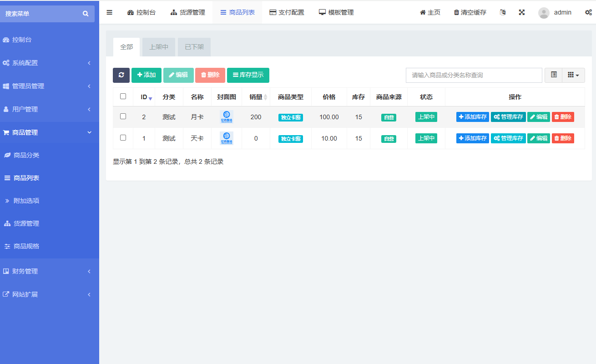596x364 pixels.
Task: Switch to the 已下架 tab
Action: (x=194, y=47)
